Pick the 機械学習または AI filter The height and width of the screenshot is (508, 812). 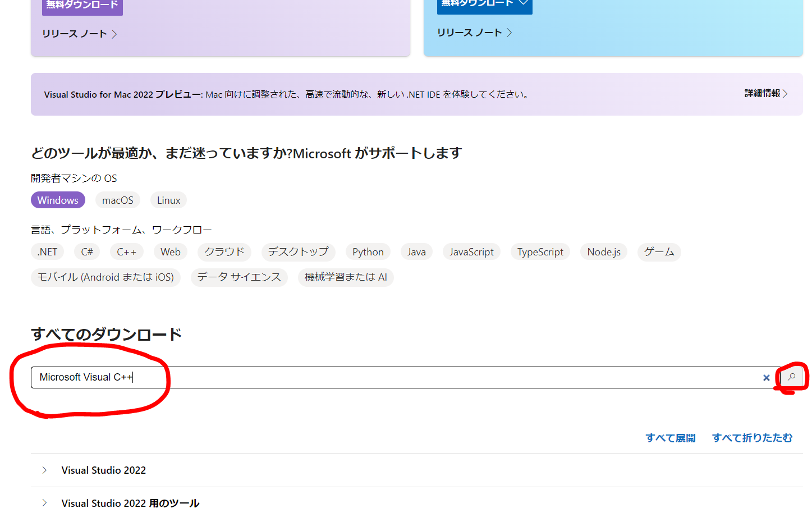(x=346, y=277)
